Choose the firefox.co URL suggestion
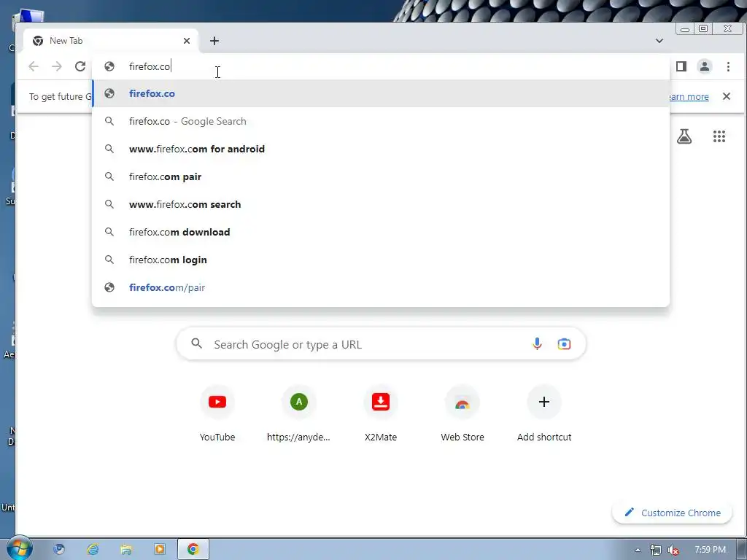 [x=381, y=93]
